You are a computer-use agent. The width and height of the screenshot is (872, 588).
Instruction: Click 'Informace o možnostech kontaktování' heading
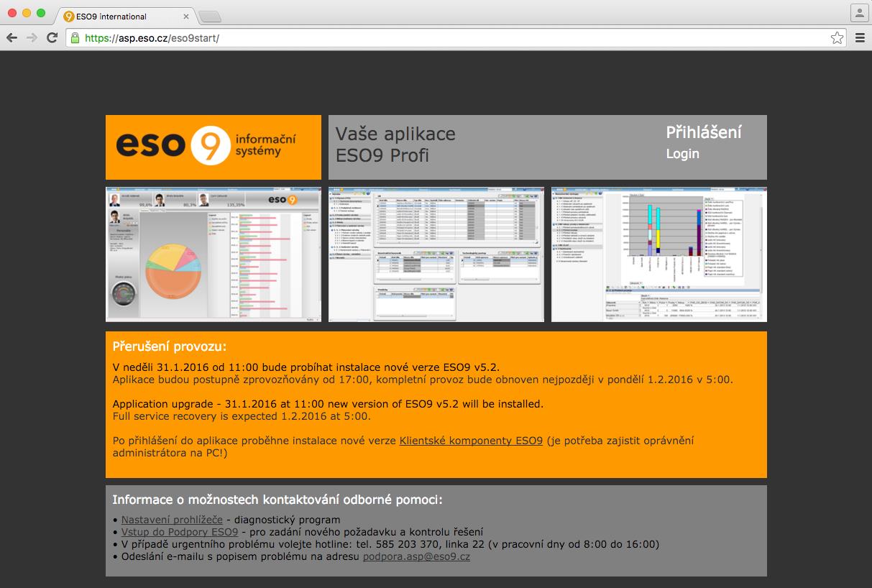277,500
